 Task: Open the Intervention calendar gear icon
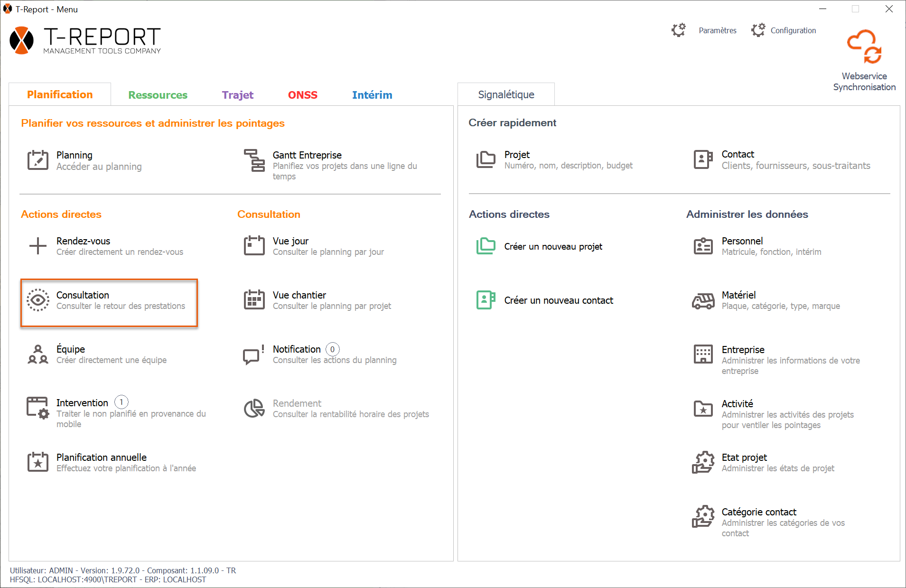[x=38, y=408]
